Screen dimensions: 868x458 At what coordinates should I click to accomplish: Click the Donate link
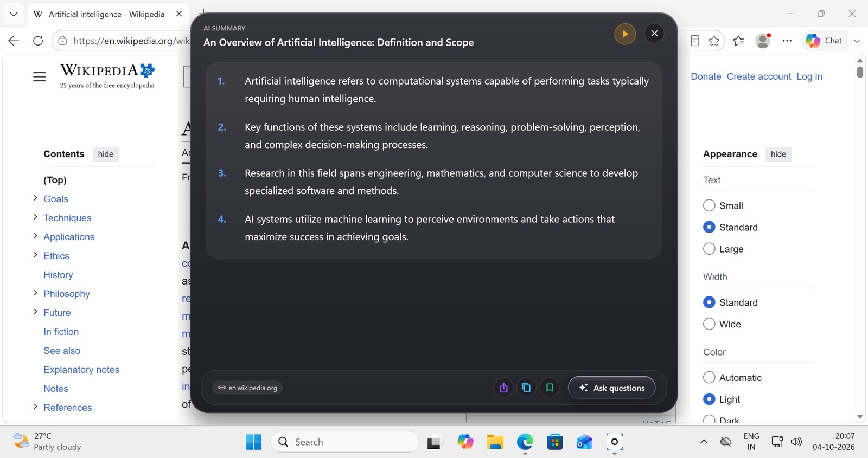[706, 76]
